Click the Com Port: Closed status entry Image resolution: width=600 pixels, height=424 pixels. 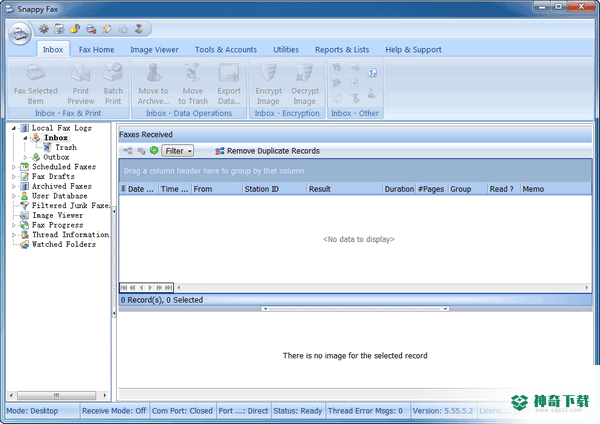point(182,411)
